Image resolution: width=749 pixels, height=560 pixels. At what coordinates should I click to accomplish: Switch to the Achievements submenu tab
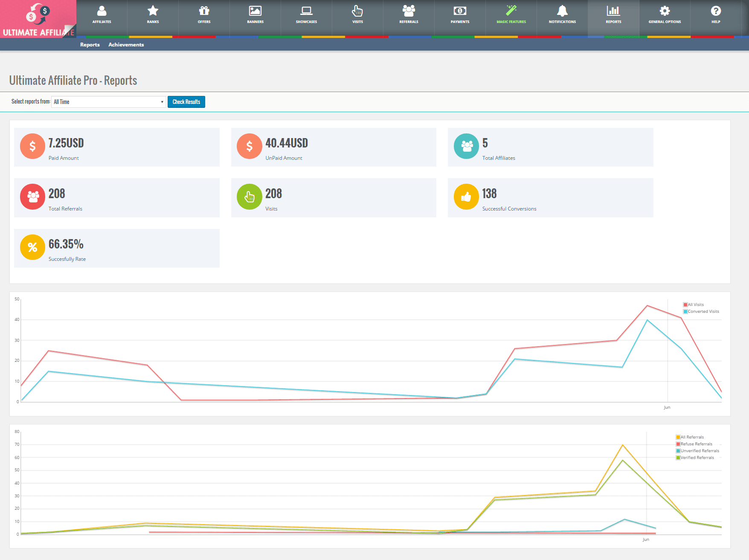(x=126, y=45)
